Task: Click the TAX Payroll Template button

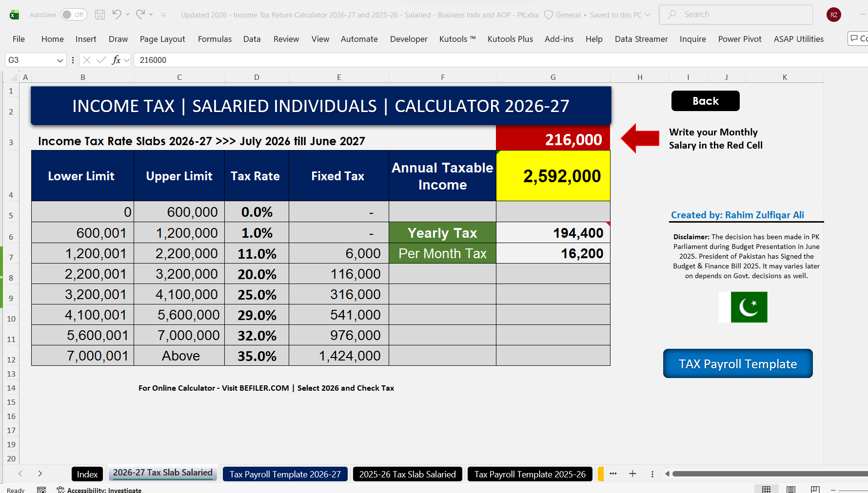Action: (x=738, y=363)
